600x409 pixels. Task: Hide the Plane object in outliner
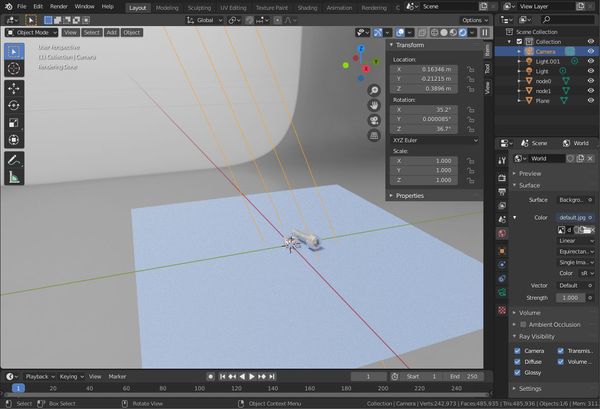point(591,100)
